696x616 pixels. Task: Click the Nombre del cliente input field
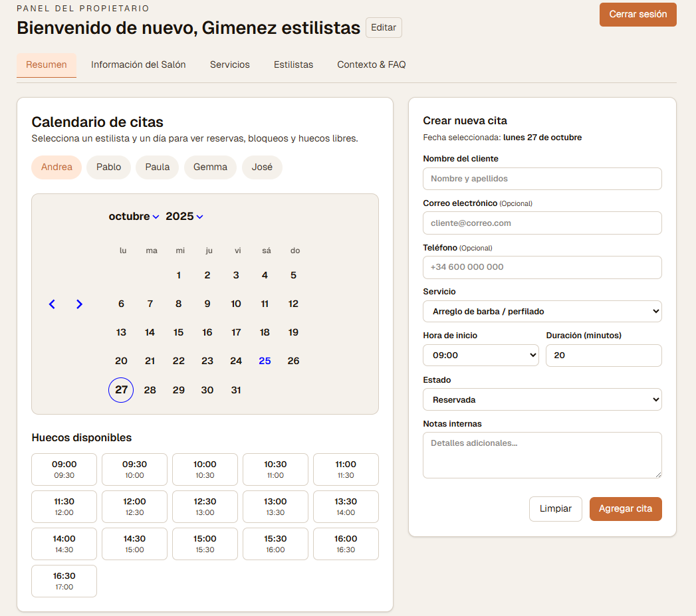pyautogui.click(x=542, y=179)
